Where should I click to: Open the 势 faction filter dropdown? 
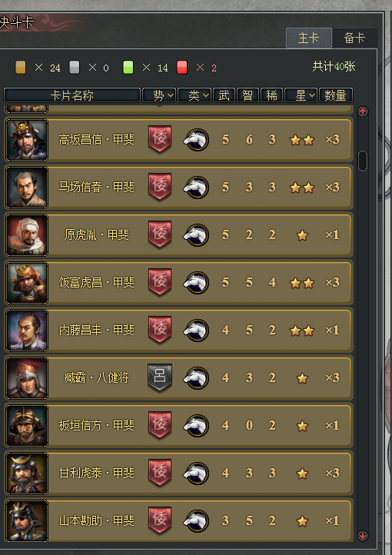click(159, 95)
